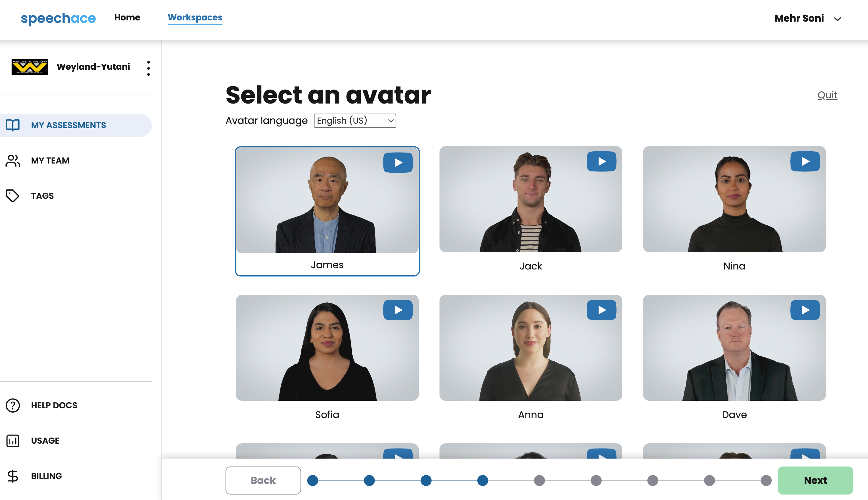The image size is (868, 500).
Task: Click the Back button
Action: tap(263, 480)
